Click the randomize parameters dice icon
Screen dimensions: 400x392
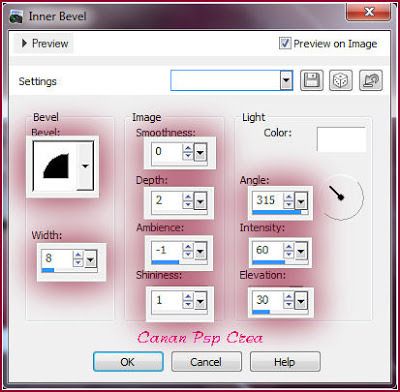[341, 81]
